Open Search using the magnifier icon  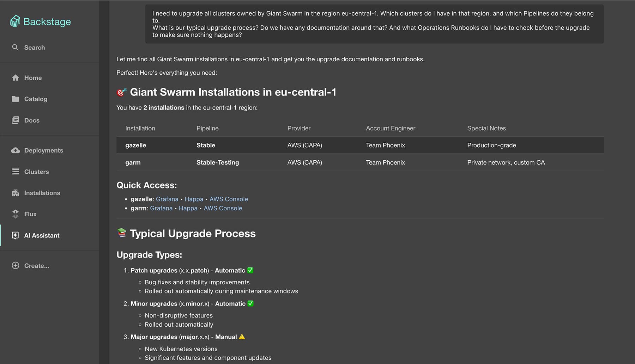click(16, 47)
